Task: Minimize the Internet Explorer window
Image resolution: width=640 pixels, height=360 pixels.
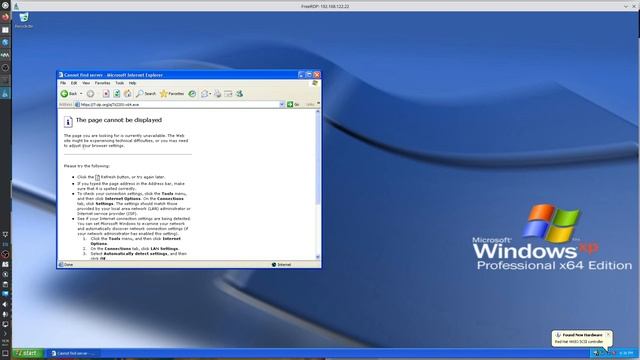Action: (x=301, y=75)
